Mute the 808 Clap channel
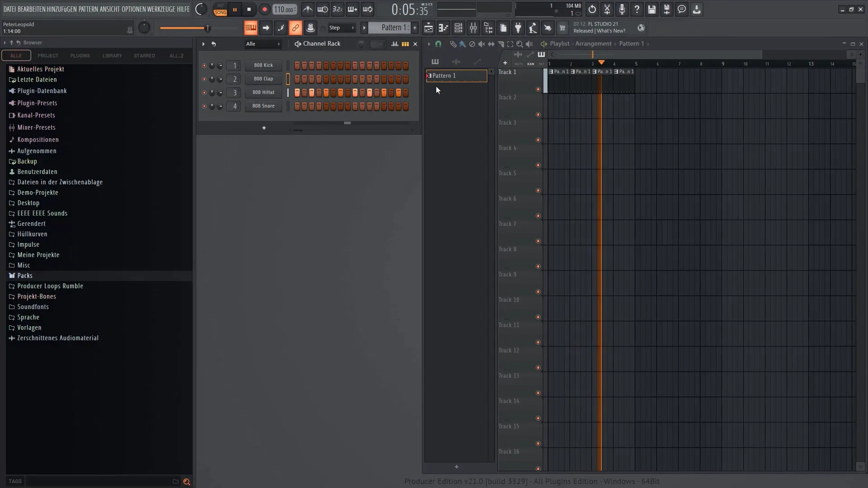 click(x=204, y=79)
